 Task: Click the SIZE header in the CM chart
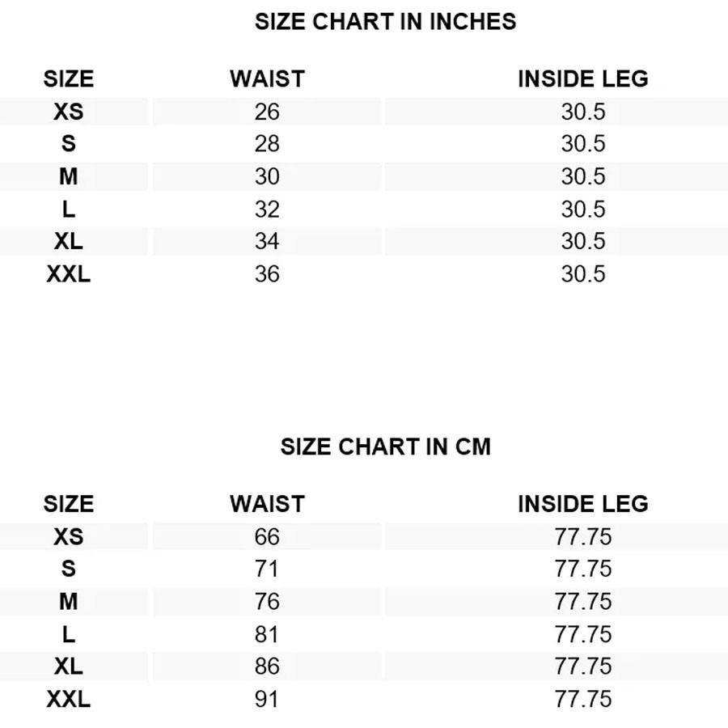tap(69, 504)
